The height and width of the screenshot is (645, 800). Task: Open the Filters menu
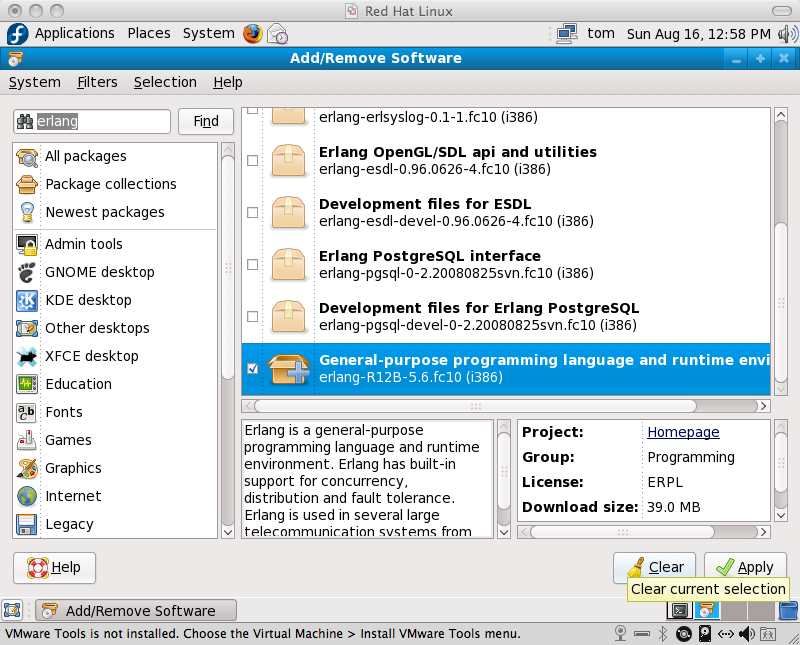(97, 82)
